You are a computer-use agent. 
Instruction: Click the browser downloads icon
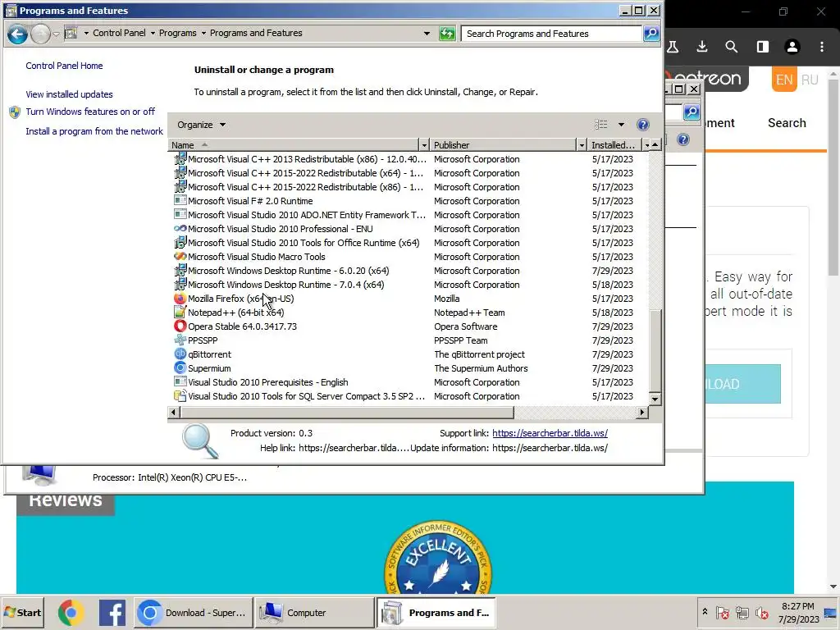tap(702, 47)
